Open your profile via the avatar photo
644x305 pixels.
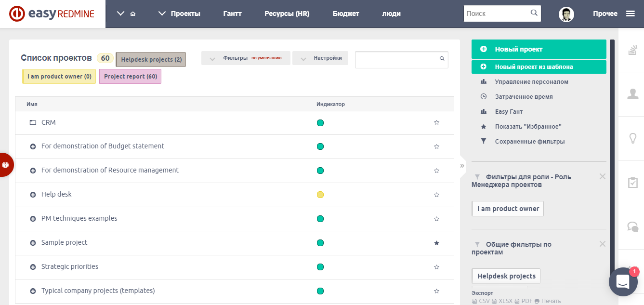[566, 14]
